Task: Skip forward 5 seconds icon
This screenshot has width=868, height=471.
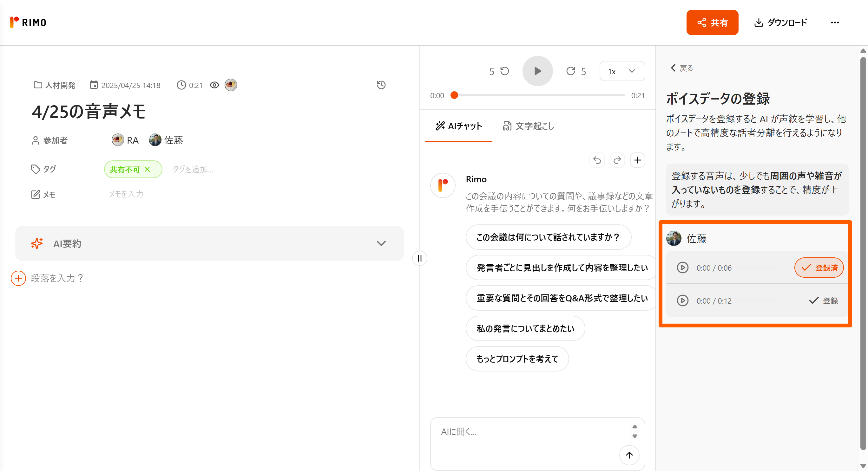Action: pyautogui.click(x=570, y=71)
